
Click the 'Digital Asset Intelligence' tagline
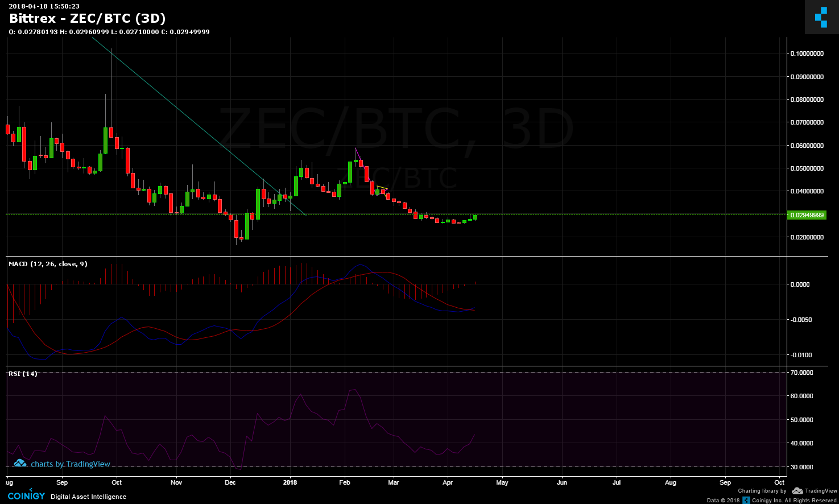pos(89,497)
